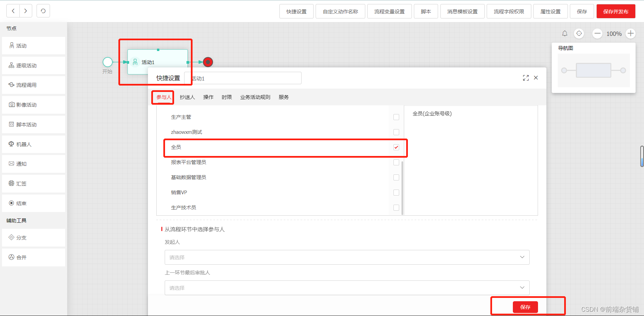The height and width of the screenshot is (316, 644).
Task: Switch to the 抄送人 tab
Action: (x=187, y=97)
